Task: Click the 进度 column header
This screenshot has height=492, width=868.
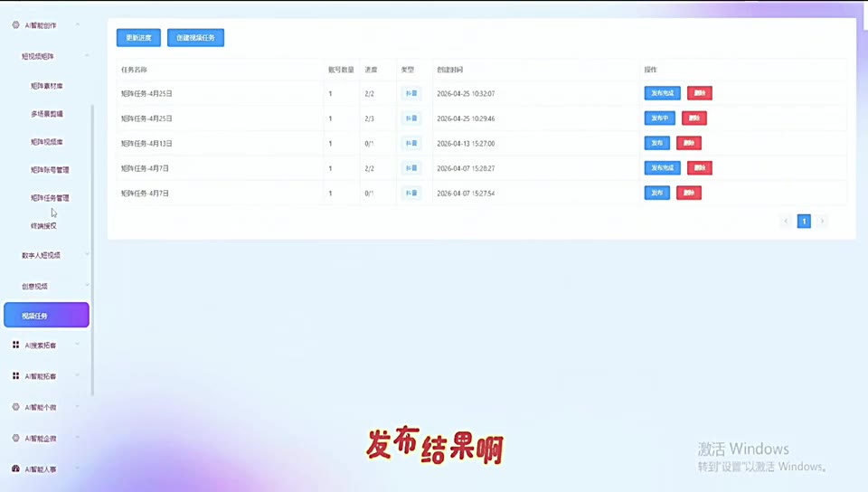Action: pyautogui.click(x=371, y=70)
